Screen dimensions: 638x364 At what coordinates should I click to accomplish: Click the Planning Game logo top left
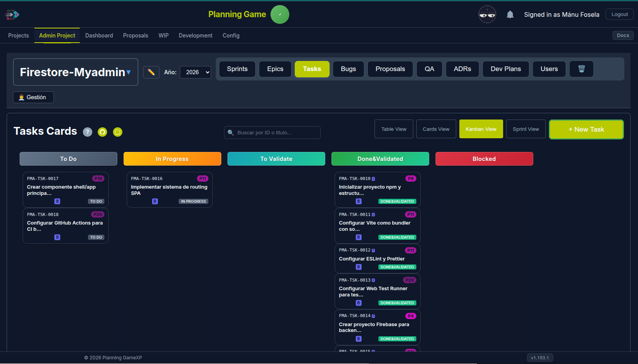coord(12,14)
